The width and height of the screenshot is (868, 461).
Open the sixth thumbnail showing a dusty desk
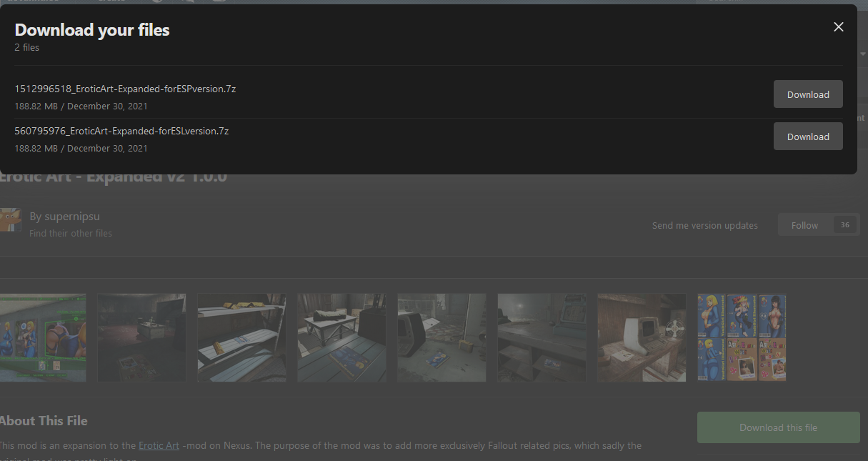(x=542, y=337)
